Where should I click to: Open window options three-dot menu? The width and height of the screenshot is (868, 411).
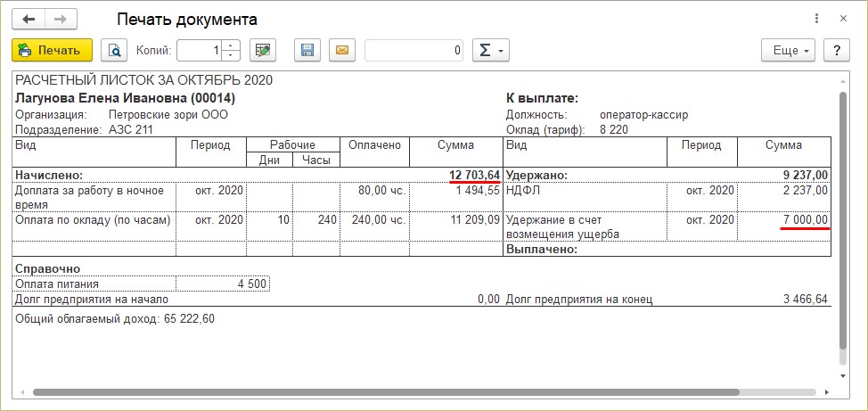click(x=817, y=19)
